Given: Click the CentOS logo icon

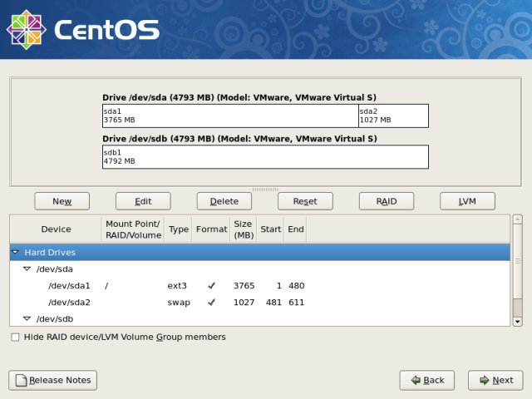Looking at the screenshot, I should click(x=27, y=29).
